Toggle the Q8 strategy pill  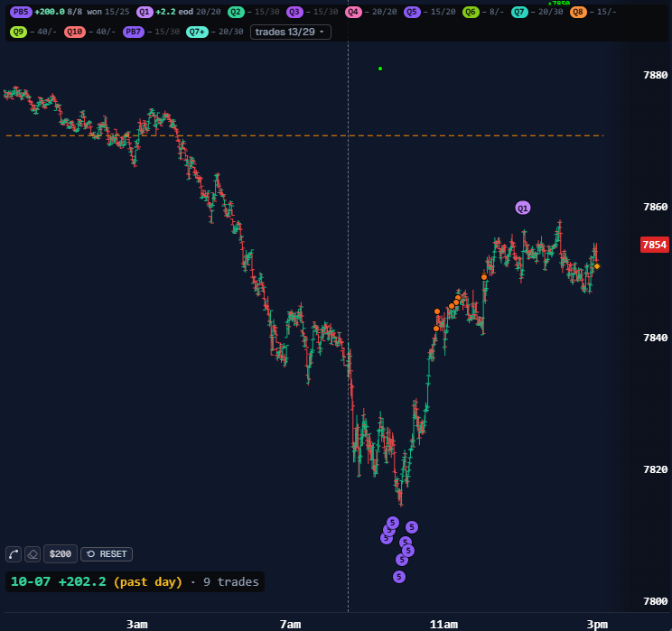tap(578, 12)
